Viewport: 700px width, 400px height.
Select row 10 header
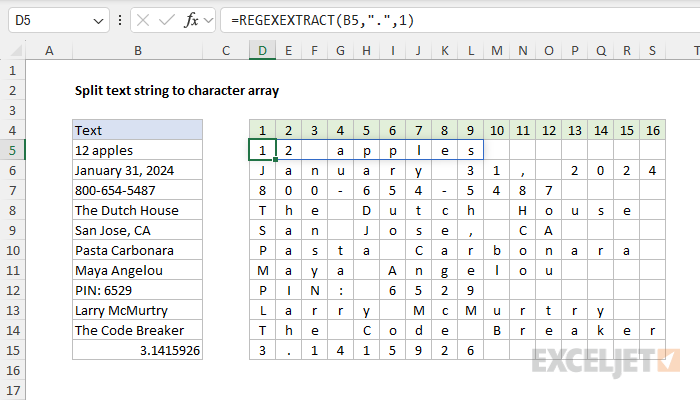[12, 250]
